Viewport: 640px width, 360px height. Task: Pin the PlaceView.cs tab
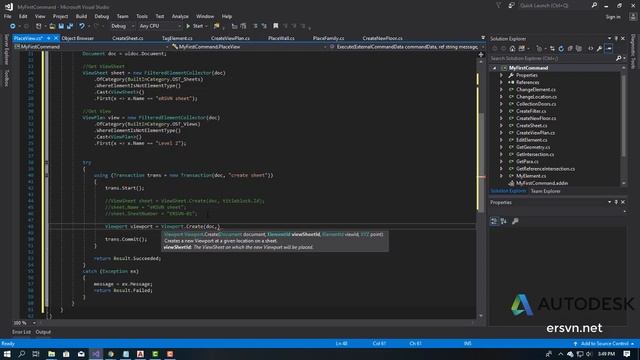(48, 38)
